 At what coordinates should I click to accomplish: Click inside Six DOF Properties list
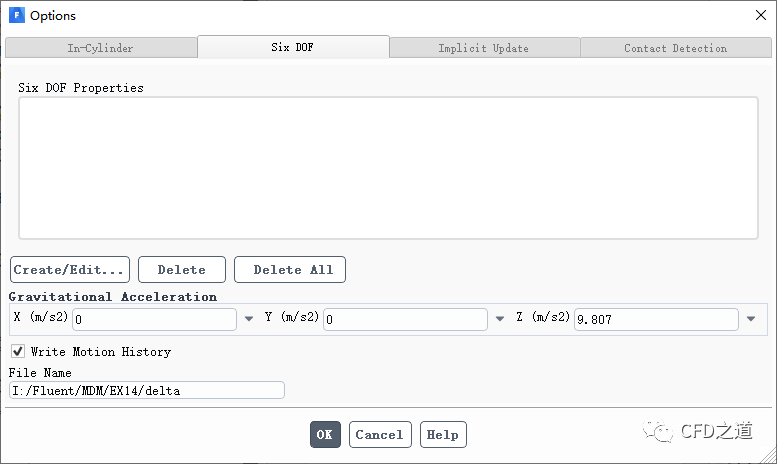[388, 168]
